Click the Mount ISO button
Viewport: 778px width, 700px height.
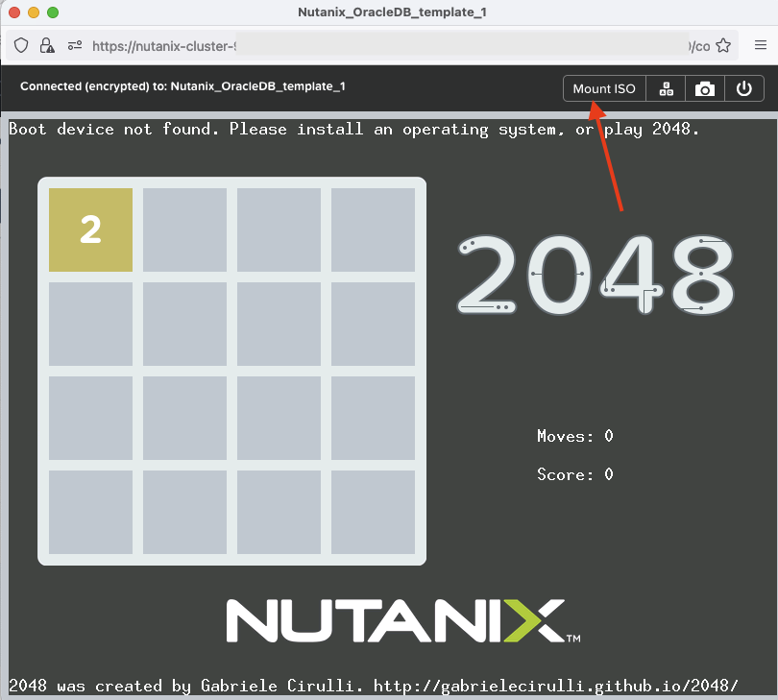point(604,88)
